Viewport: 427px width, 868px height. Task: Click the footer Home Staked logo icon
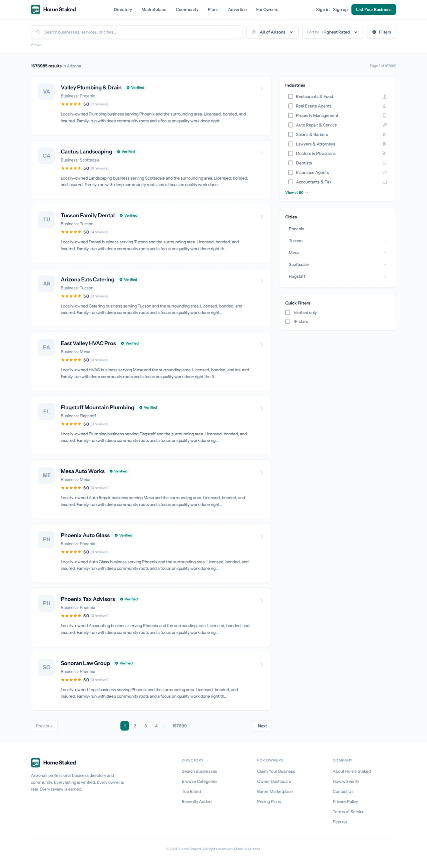pos(35,763)
